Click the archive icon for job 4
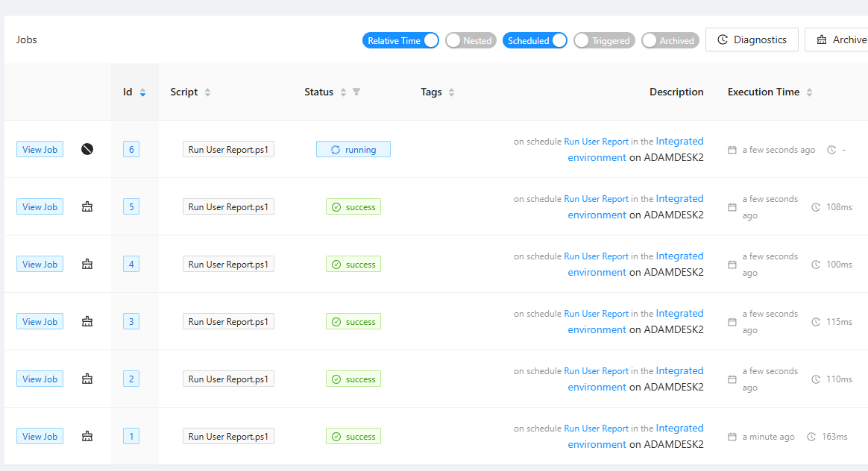868x471 pixels. pyautogui.click(x=87, y=264)
